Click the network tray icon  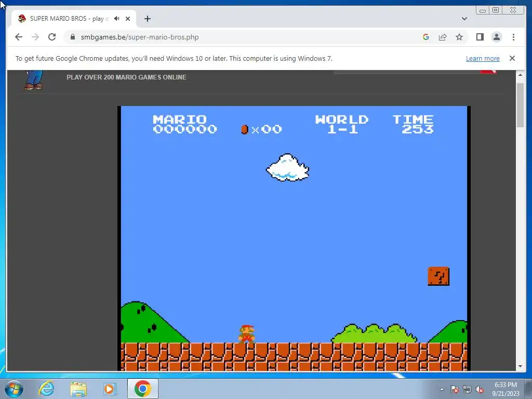(x=467, y=389)
